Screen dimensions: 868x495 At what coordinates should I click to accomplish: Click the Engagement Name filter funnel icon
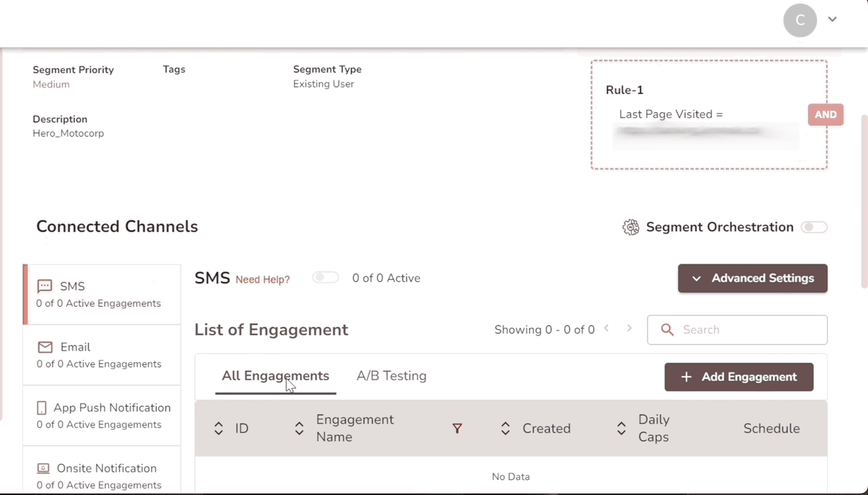click(457, 428)
